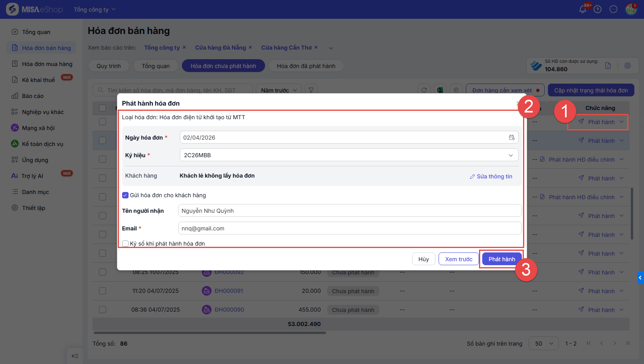Open the Tổng công ty branch selector
The width and height of the screenshot is (644, 364).
tap(95, 10)
